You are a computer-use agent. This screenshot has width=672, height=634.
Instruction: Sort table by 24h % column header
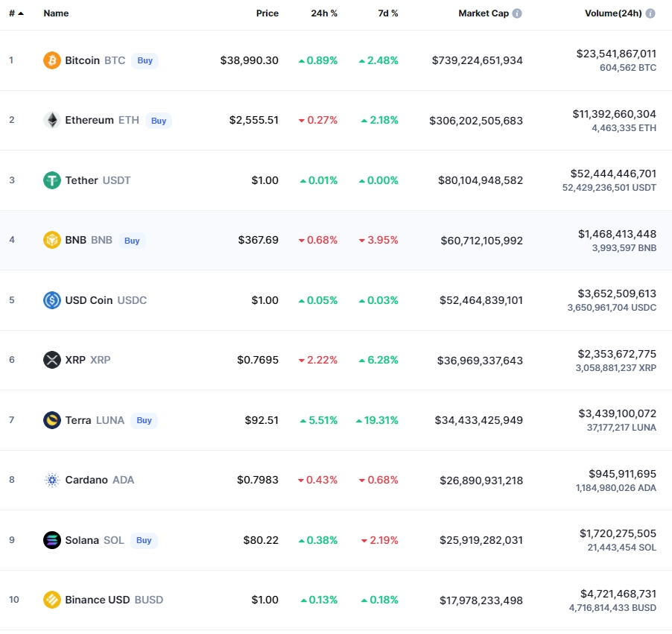coord(324,13)
